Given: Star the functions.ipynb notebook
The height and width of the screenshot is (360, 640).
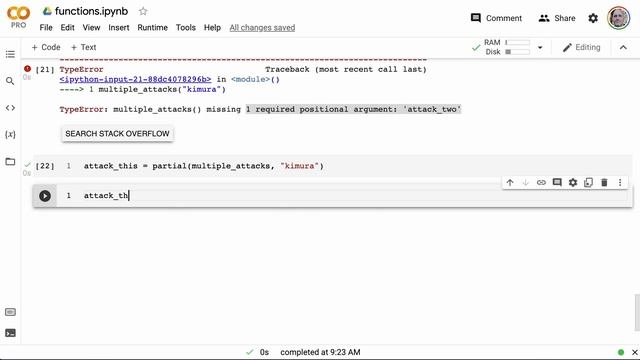Looking at the screenshot, I should pos(143,11).
